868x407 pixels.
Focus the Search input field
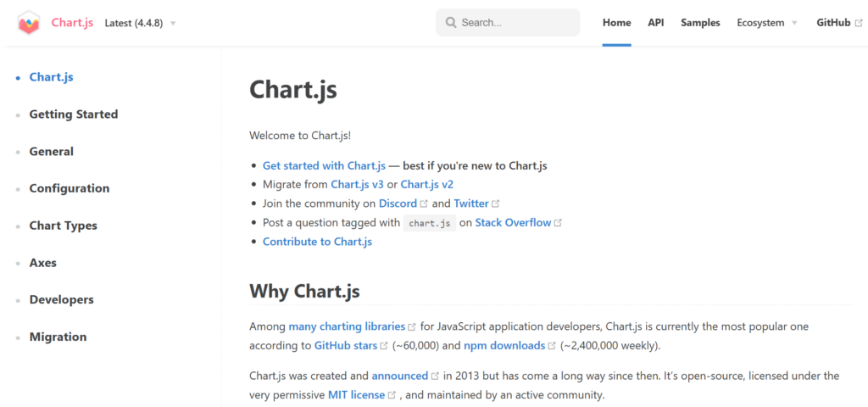coord(508,23)
